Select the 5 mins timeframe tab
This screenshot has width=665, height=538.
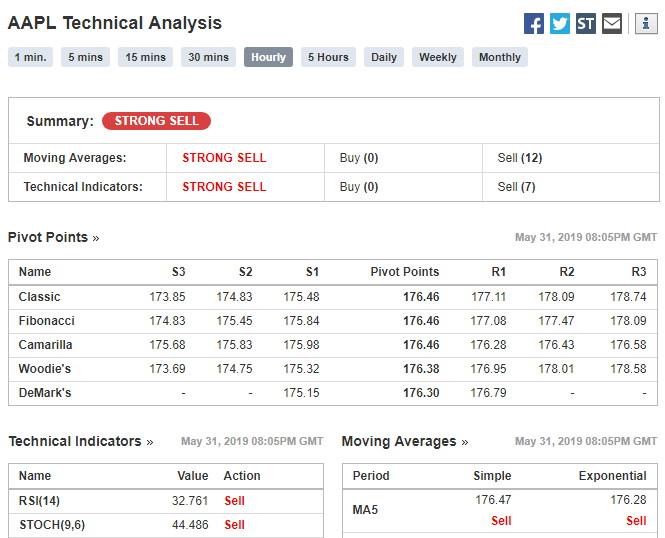(x=86, y=57)
